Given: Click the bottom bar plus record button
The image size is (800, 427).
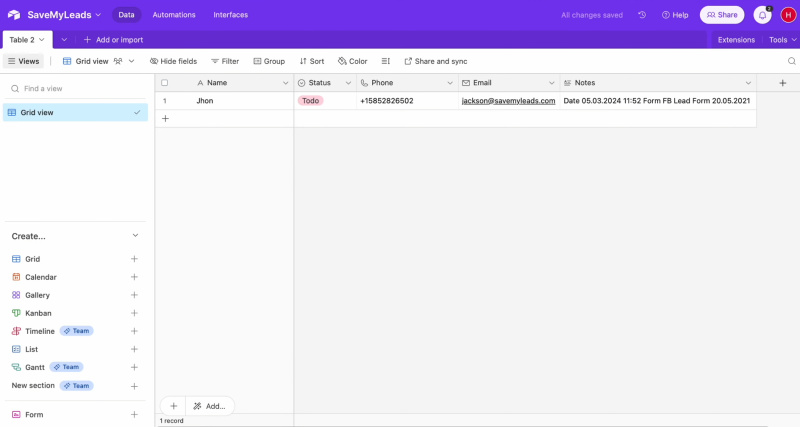Looking at the screenshot, I should coord(173,406).
